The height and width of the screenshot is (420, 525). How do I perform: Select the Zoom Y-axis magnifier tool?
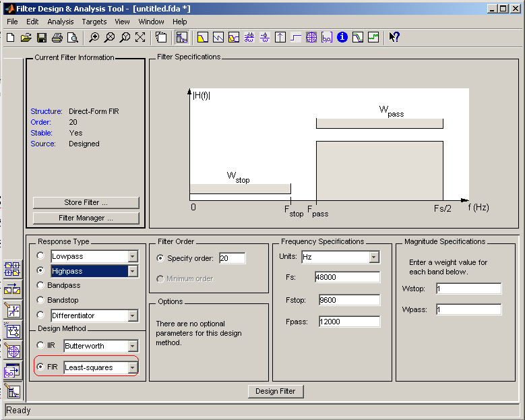pos(125,38)
